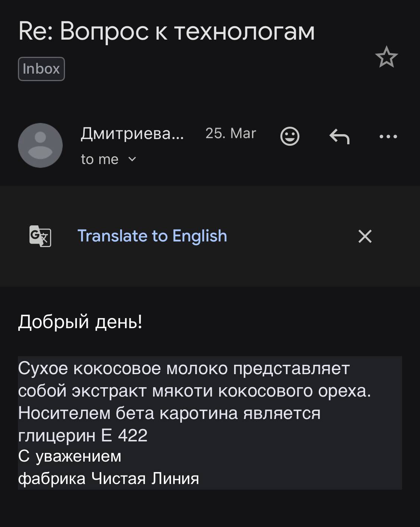Open the three-dot more options menu

pyautogui.click(x=388, y=136)
